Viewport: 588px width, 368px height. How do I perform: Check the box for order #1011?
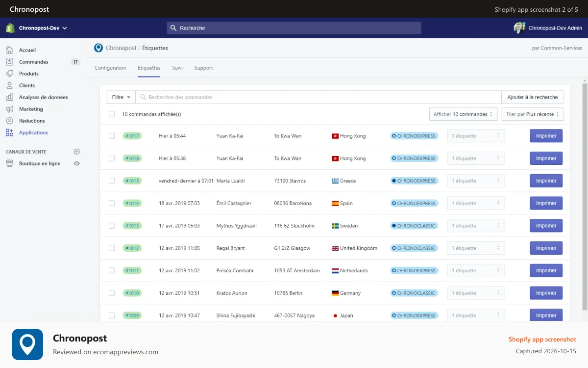pos(112,270)
